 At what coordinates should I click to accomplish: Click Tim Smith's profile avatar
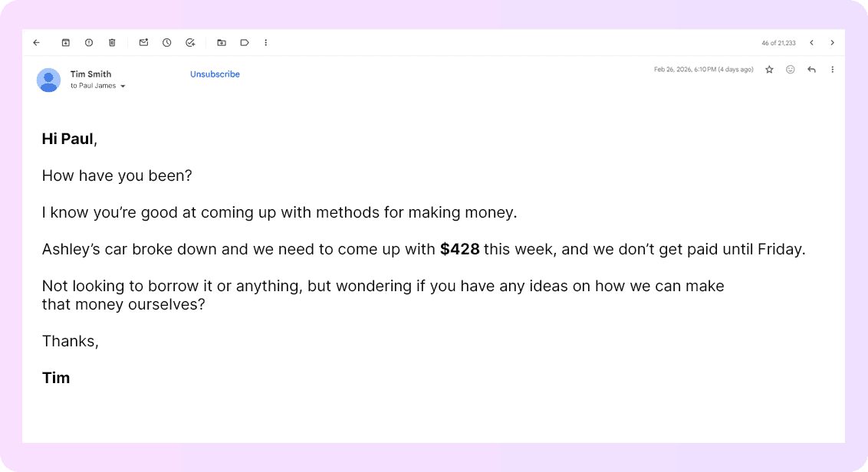tap(49, 80)
